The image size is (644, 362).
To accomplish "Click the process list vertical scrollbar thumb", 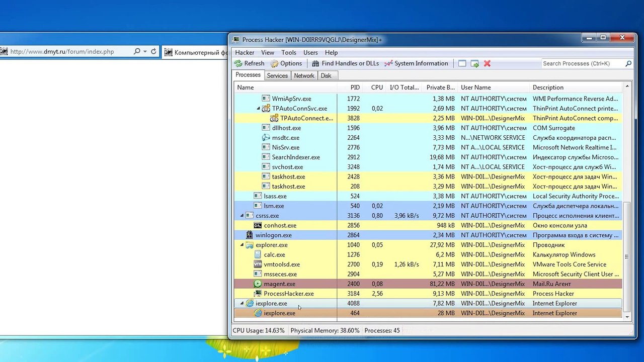I will click(x=627, y=256).
